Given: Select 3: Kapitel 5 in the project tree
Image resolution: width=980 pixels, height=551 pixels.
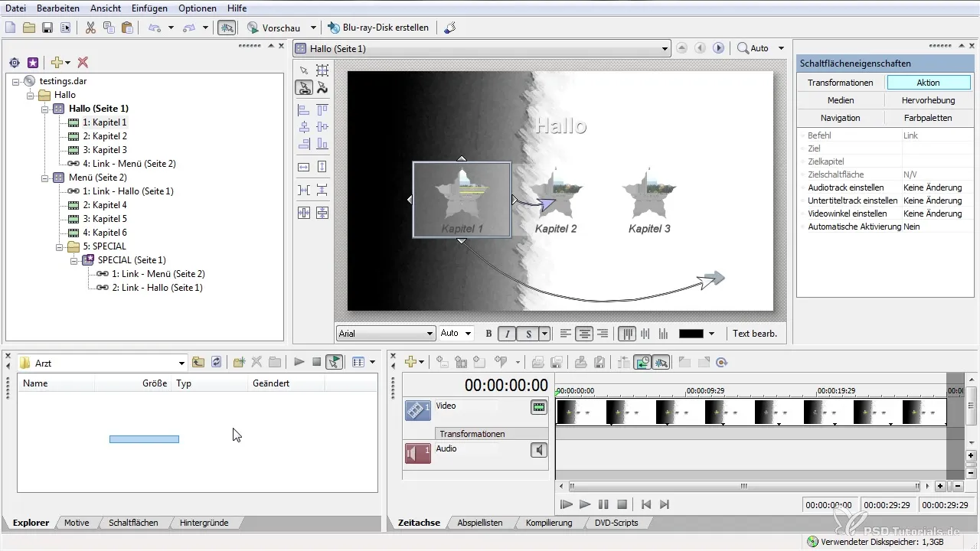Looking at the screenshot, I should click(x=105, y=219).
